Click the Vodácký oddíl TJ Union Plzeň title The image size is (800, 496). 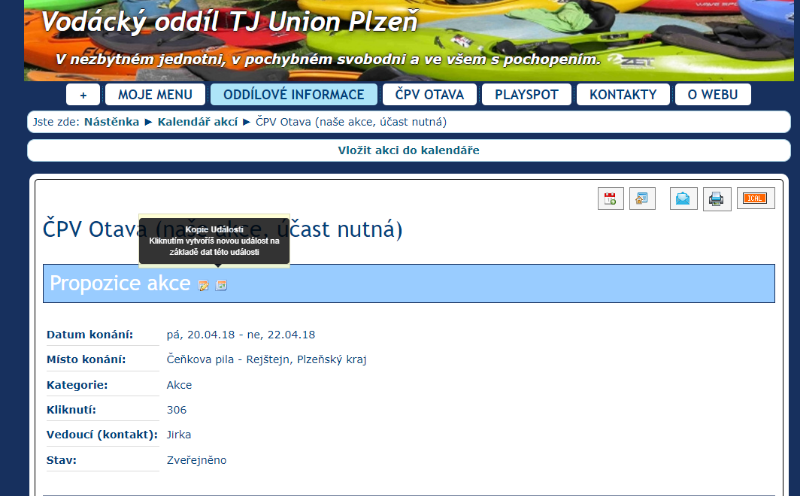[230, 22]
